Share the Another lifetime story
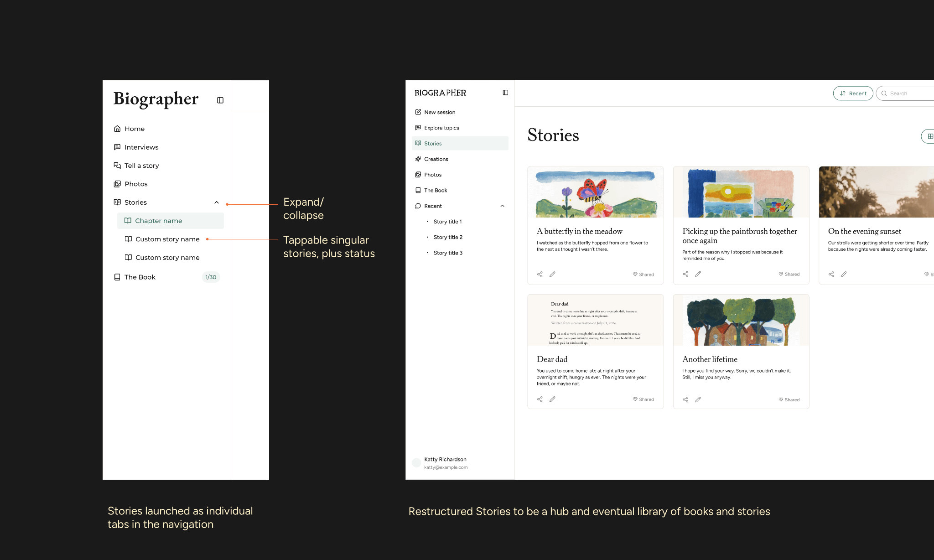The height and width of the screenshot is (560, 934). coord(685,400)
